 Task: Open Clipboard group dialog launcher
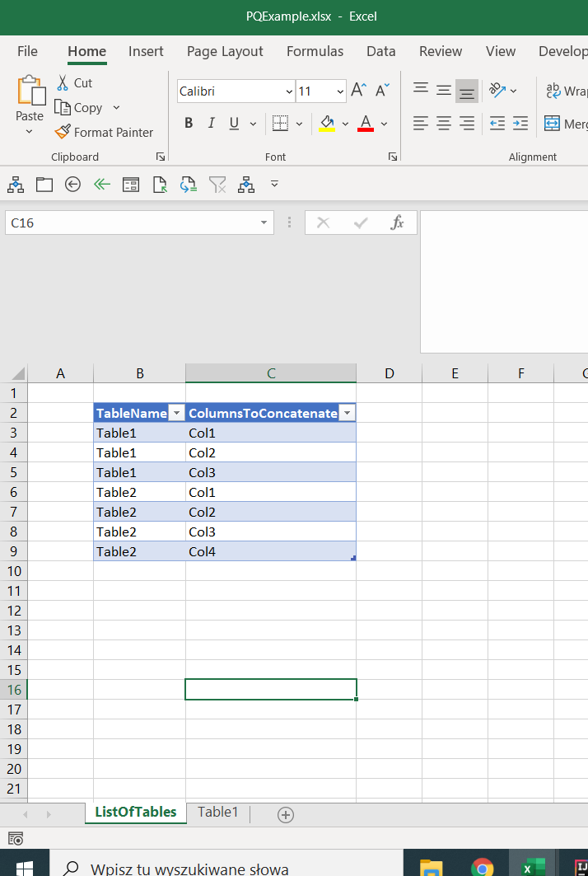tap(161, 157)
